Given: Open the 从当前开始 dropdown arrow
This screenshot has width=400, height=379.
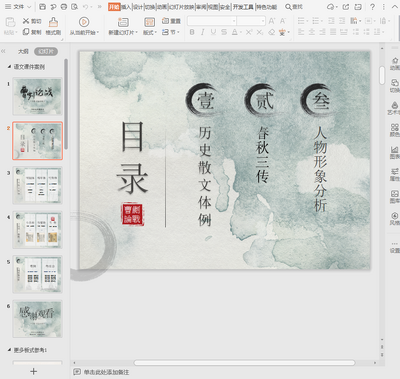Looking at the screenshot, I should [x=98, y=32].
